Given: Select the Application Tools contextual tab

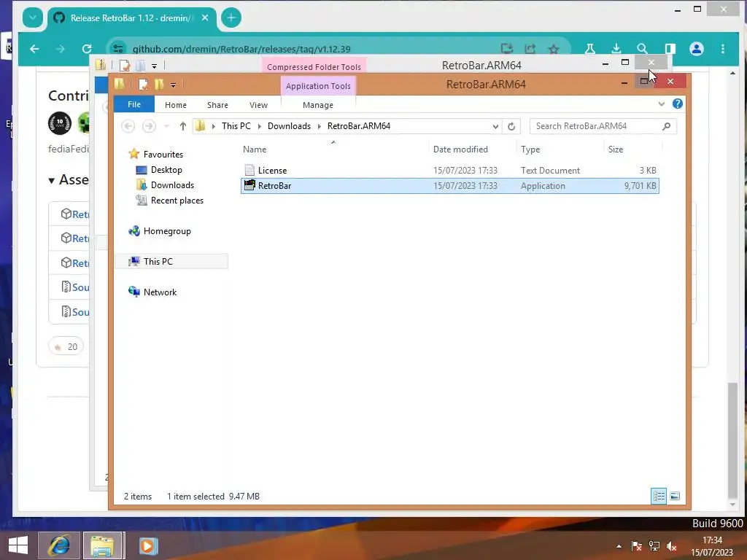Looking at the screenshot, I should pyautogui.click(x=318, y=86).
